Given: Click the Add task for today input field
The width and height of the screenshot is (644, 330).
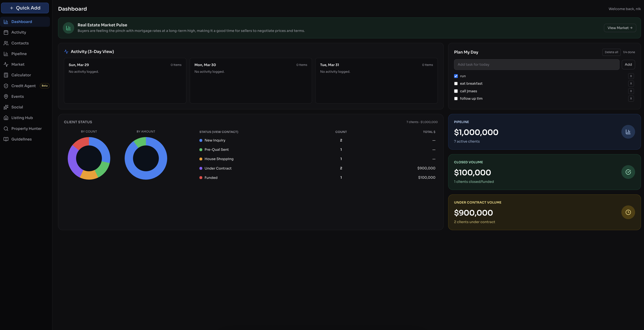Looking at the screenshot, I should pos(536,64).
